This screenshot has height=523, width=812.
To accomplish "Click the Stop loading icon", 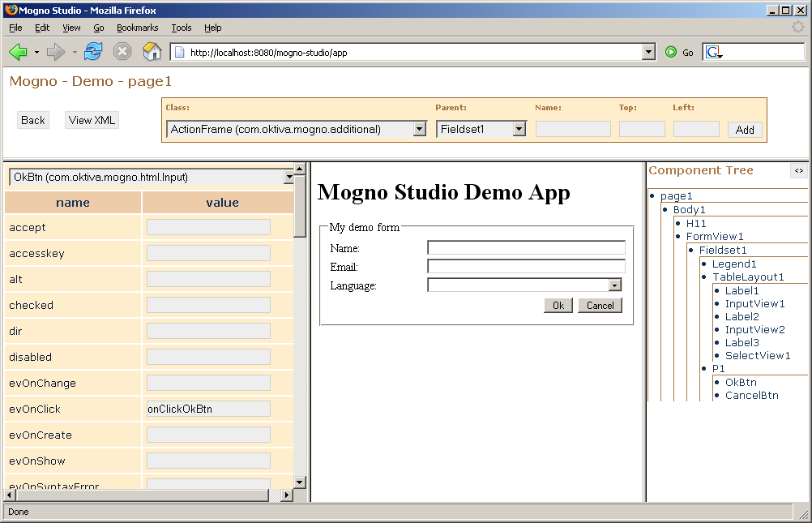I will pos(122,52).
